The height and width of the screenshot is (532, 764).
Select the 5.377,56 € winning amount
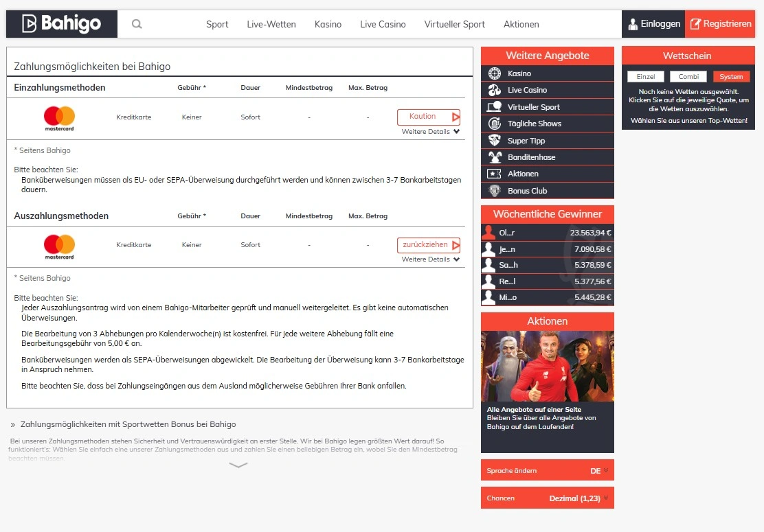click(592, 281)
